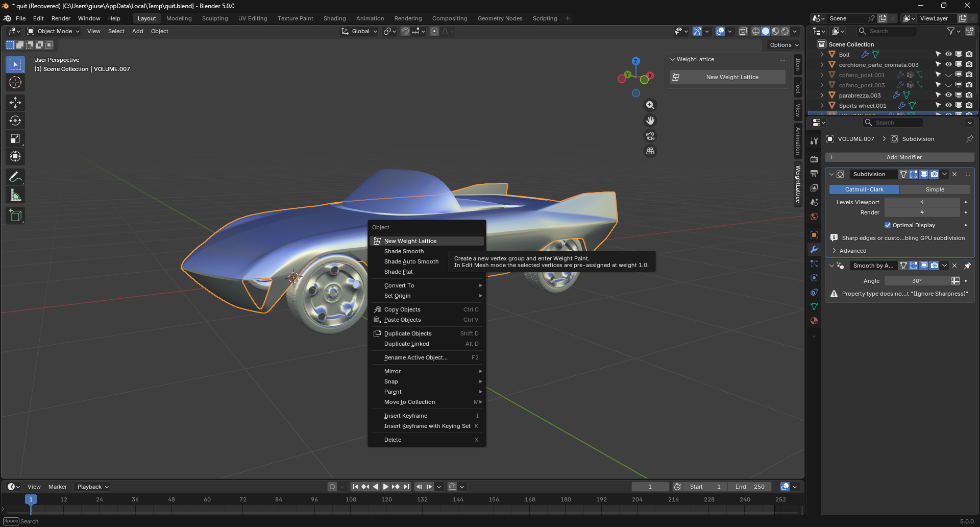Toggle the viewport overlays button
This screenshot has width=980, height=527.
point(720,31)
